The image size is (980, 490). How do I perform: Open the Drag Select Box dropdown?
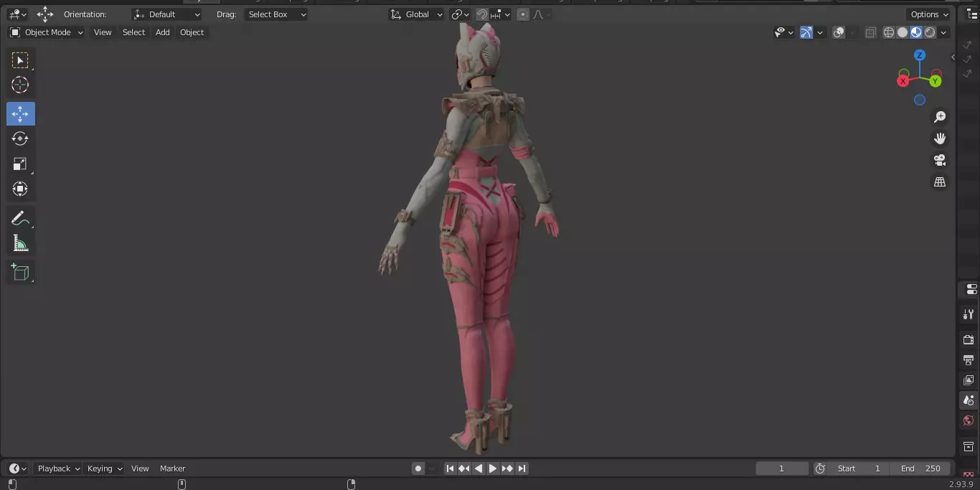(275, 14)
